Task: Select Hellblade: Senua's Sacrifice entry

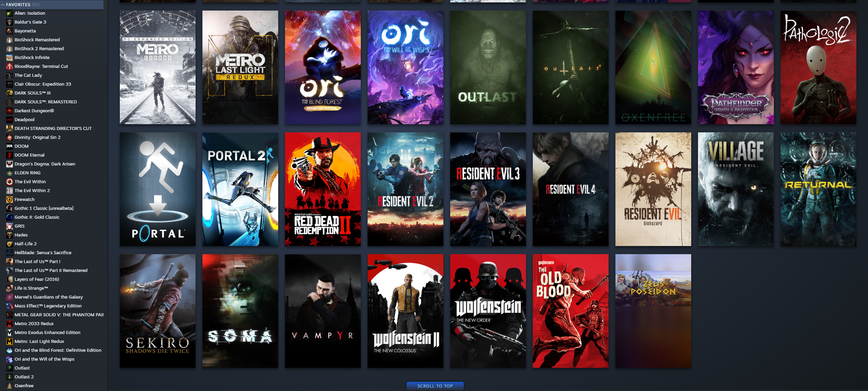Action: click(x=43, y=253)
